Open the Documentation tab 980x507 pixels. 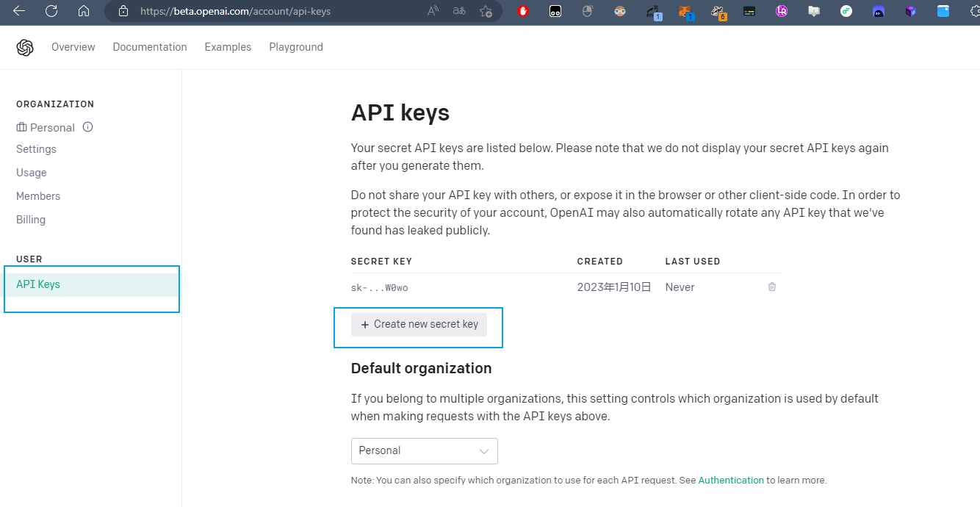coord(150,47)
